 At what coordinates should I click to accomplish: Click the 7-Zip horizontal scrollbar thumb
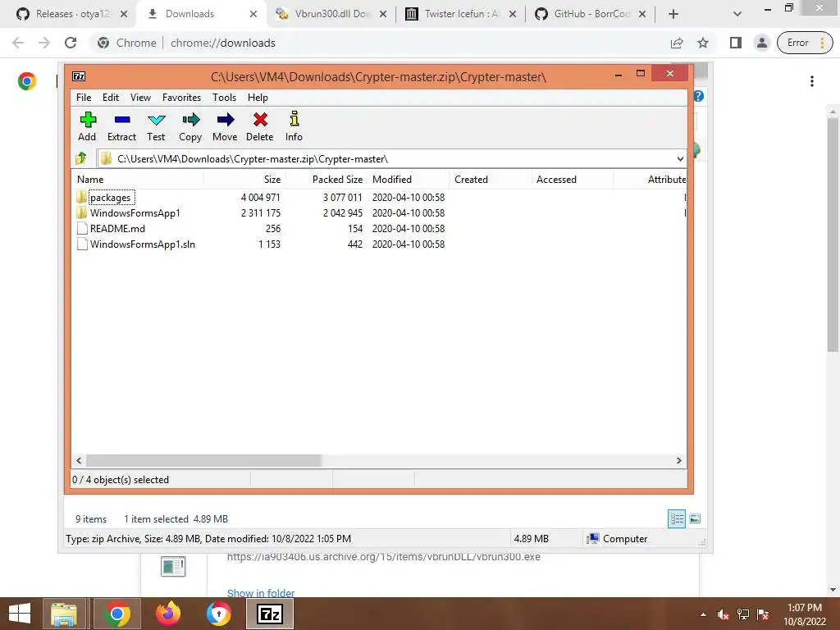[203, 461]
